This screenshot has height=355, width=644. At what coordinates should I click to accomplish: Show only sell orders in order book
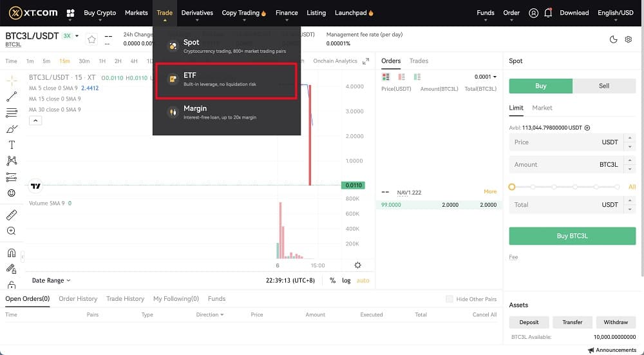click(401, 77)
